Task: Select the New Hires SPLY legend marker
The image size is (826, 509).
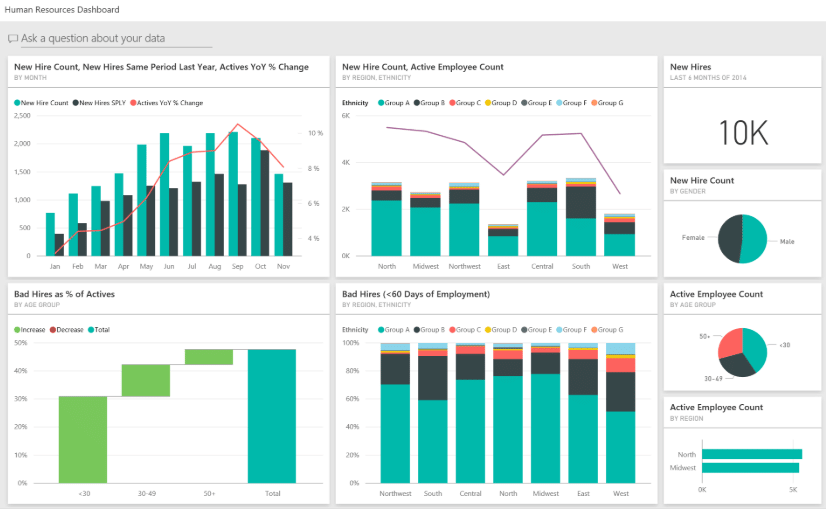Action: [x=75, y=103]
